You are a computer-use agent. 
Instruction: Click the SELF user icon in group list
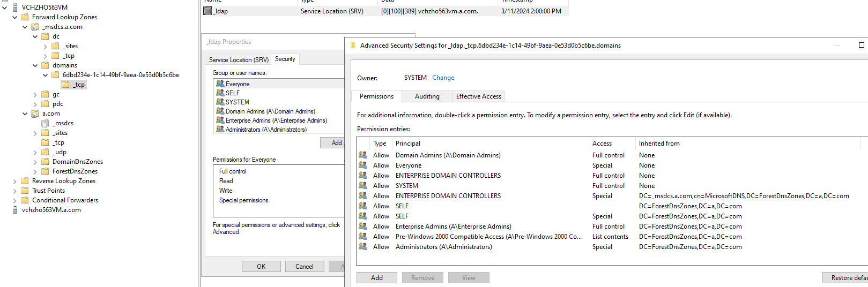[220, 93]
